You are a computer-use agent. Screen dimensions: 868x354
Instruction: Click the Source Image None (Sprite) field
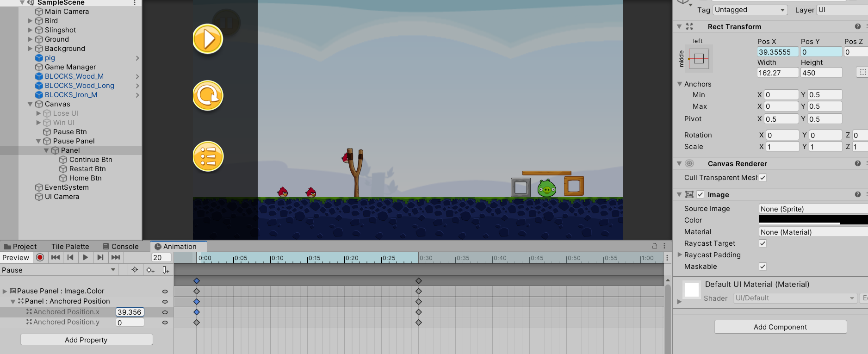813,209
